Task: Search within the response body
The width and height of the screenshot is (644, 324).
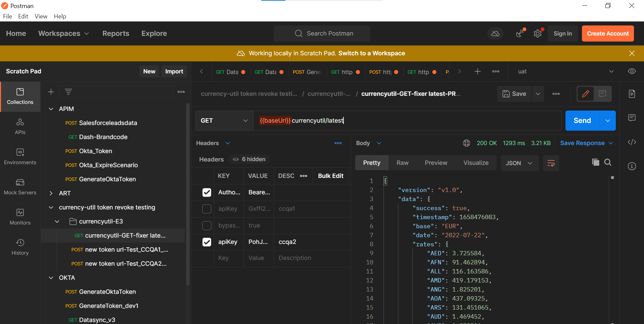Action: 608,163
